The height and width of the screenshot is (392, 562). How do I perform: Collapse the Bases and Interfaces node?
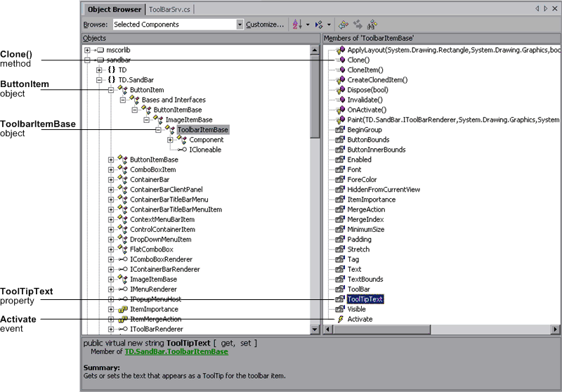click(123, 100)
